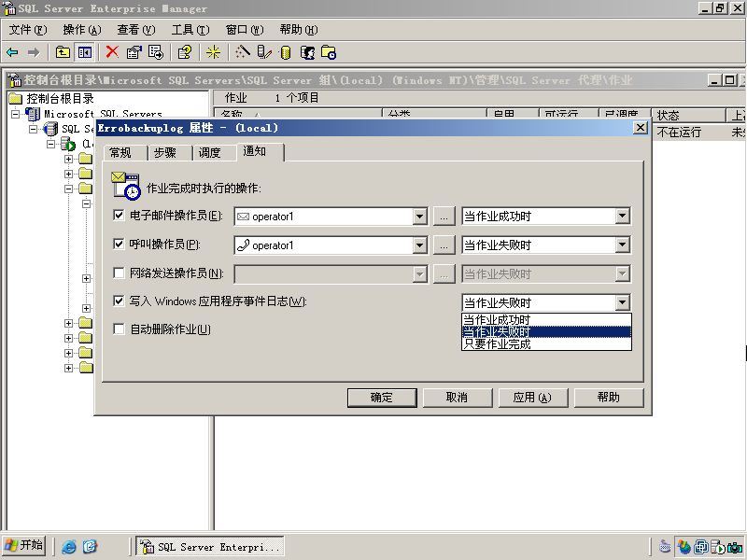Viewport: 747px width, 560px height.
Task: Collapse the (local) server tree node
Action: pyautogui.click(x=50, y=144)
